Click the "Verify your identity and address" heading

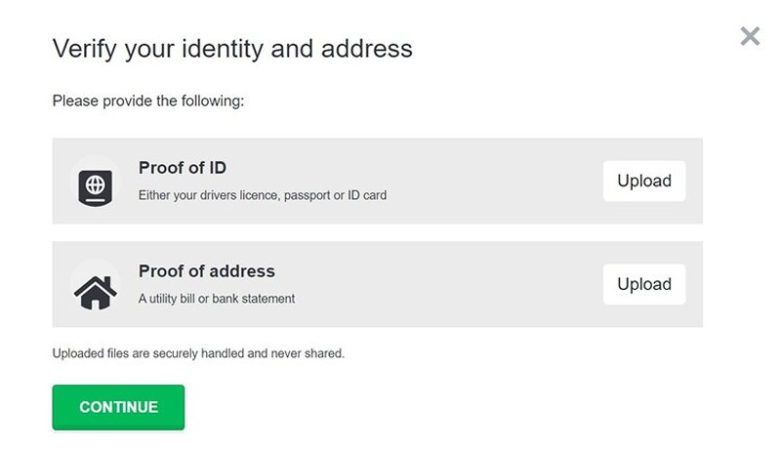tap(232, 48)
